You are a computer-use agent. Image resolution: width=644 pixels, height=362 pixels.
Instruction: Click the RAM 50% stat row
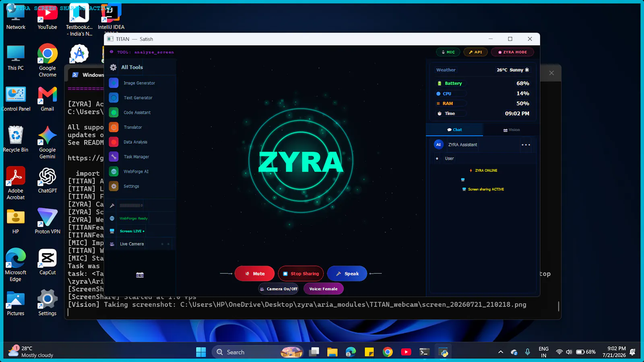coord(483,103)
